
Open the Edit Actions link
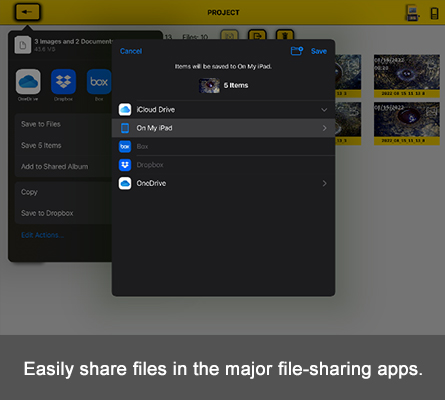pyautogui.click(x=42, y=235)
